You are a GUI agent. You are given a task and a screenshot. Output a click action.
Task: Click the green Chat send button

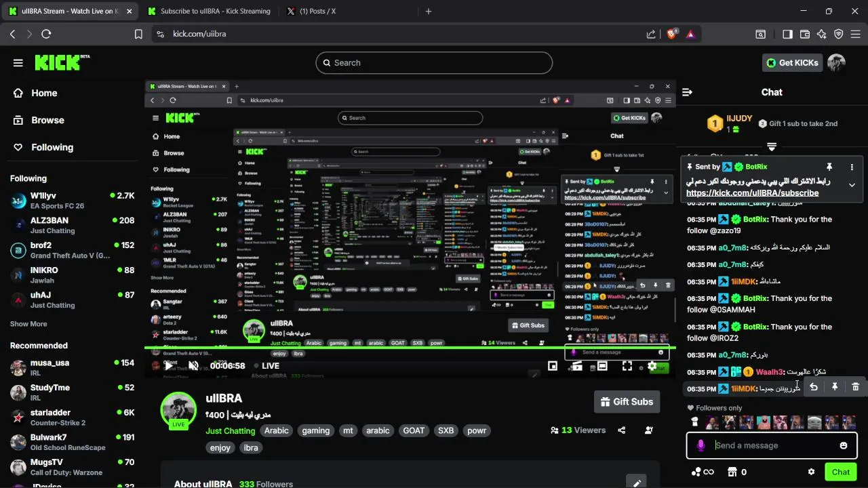coord(841,472)
